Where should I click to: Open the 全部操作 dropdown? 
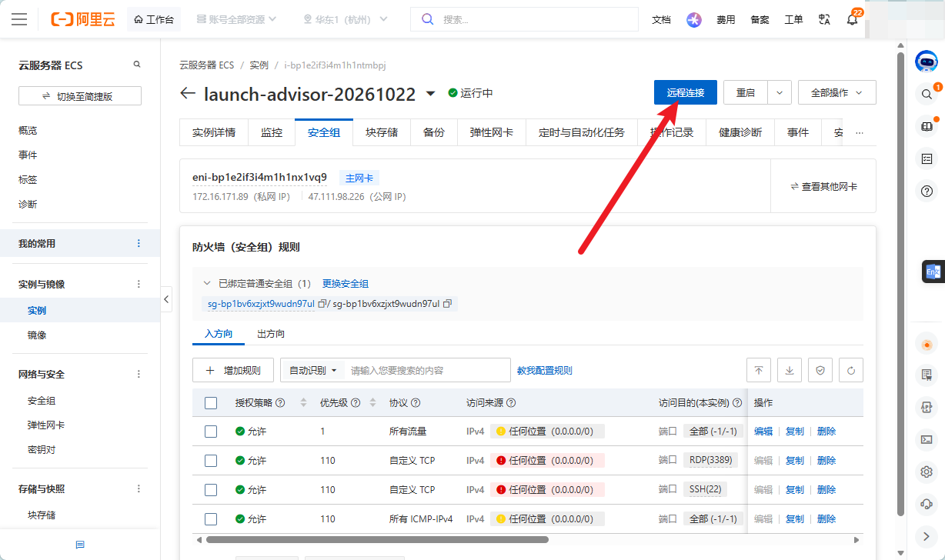[x=837, y=92]
